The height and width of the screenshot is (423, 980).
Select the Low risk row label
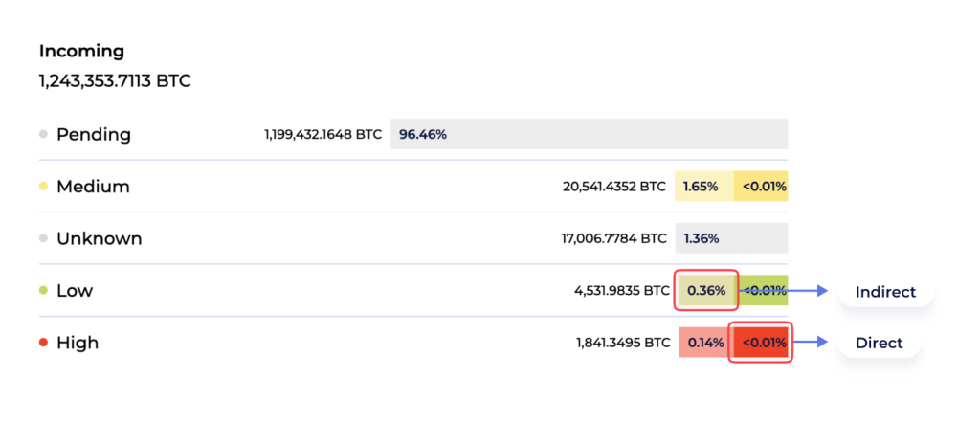pos(75,291)
